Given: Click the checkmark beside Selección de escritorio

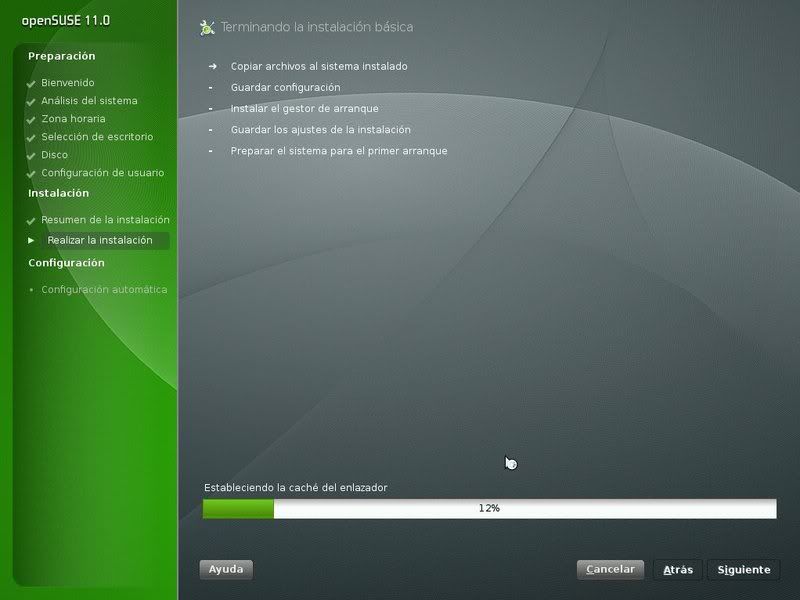Looking at the screenshot, I should (31, 138).
